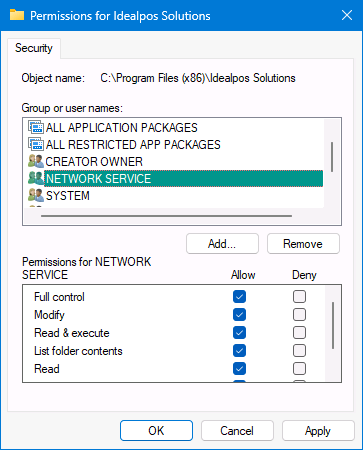
Task: Uncheck Allow for Full control
Action: (x=239, y=296)
